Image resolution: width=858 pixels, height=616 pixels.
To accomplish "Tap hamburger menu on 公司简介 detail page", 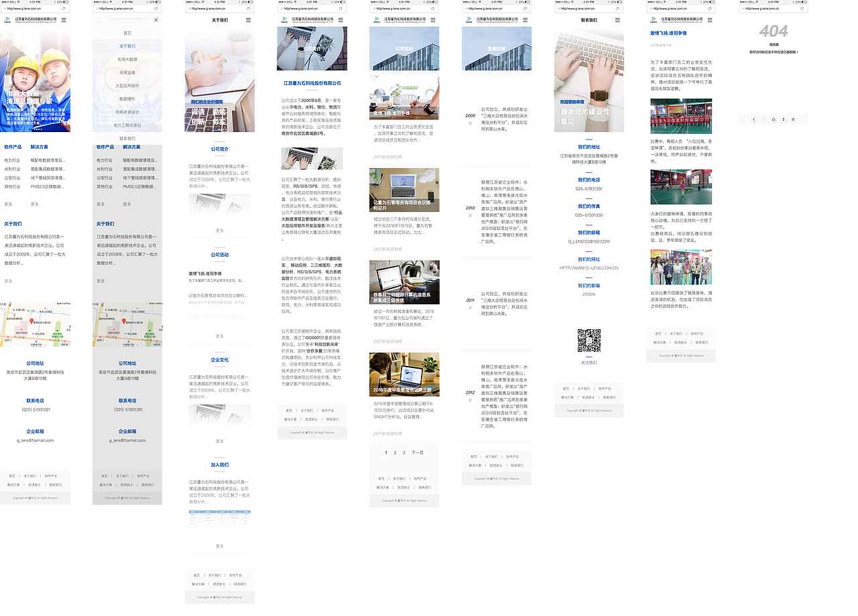I will [341, 21].
